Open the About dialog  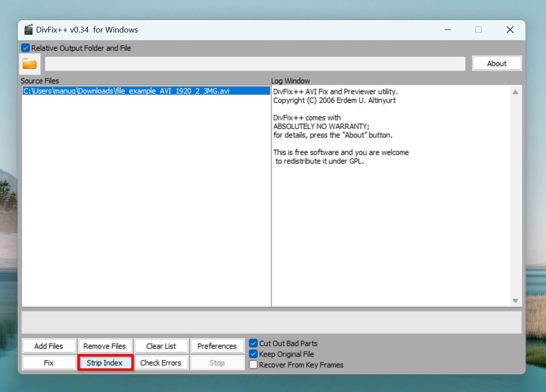pyautogui.click(x=497, y=63)
